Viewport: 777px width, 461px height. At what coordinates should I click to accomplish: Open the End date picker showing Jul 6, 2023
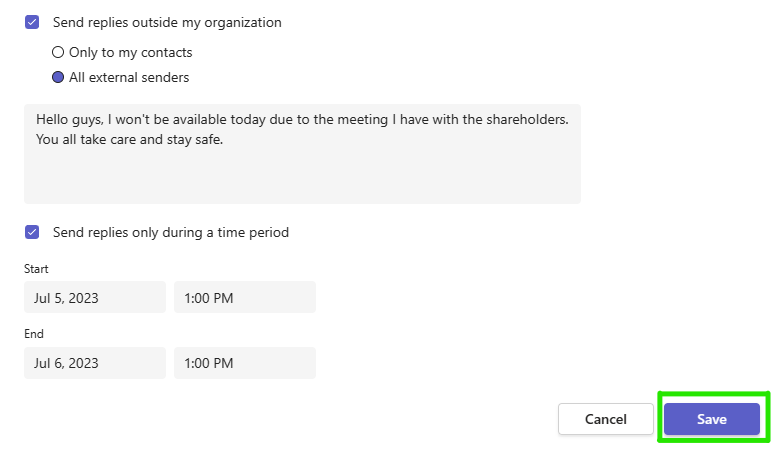94,363
